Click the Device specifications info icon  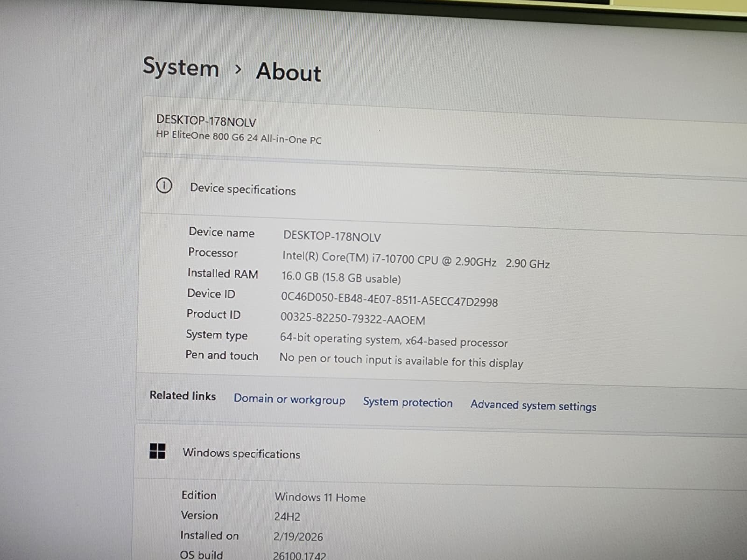click(x=164, y=185)
